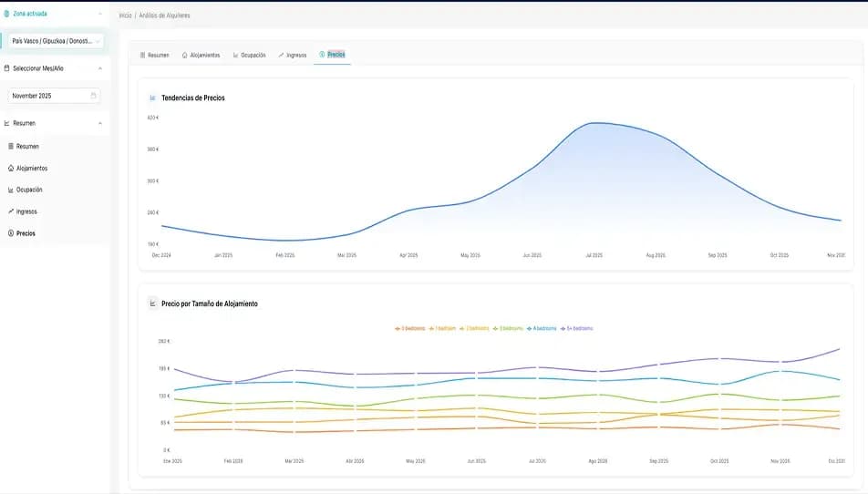Switch to the Alojamientos tab

pyautogui.click(x=201, y=56)
